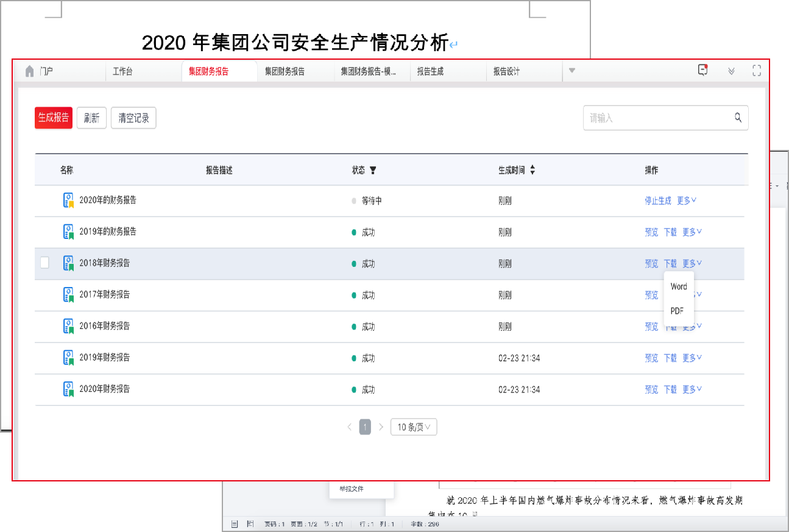Click the fullscreen expand icon
Viewport: 789px width, 532px height.
(x=757, y=71)
